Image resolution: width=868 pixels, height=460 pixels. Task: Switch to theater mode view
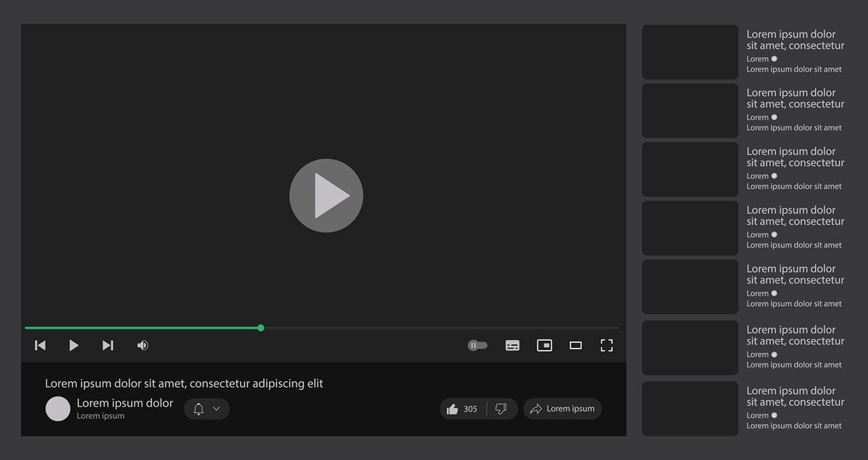[x=576, y=346]
